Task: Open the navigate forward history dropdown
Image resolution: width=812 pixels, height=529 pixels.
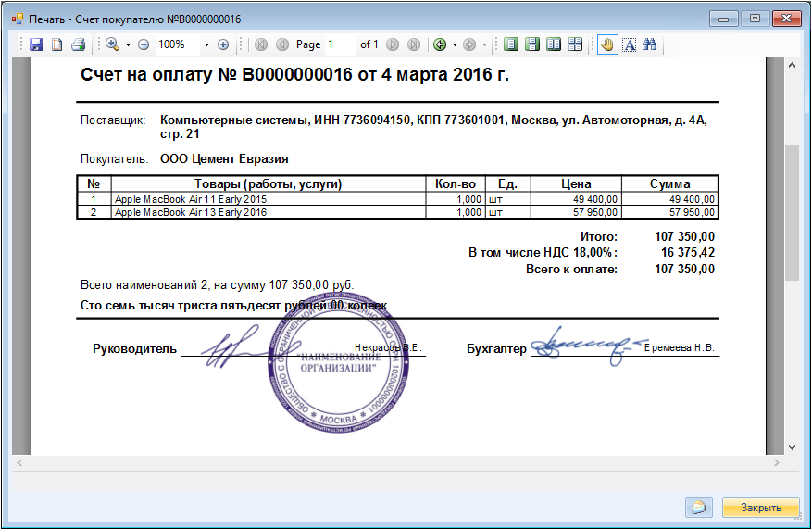Action: [x=485, y=45]
